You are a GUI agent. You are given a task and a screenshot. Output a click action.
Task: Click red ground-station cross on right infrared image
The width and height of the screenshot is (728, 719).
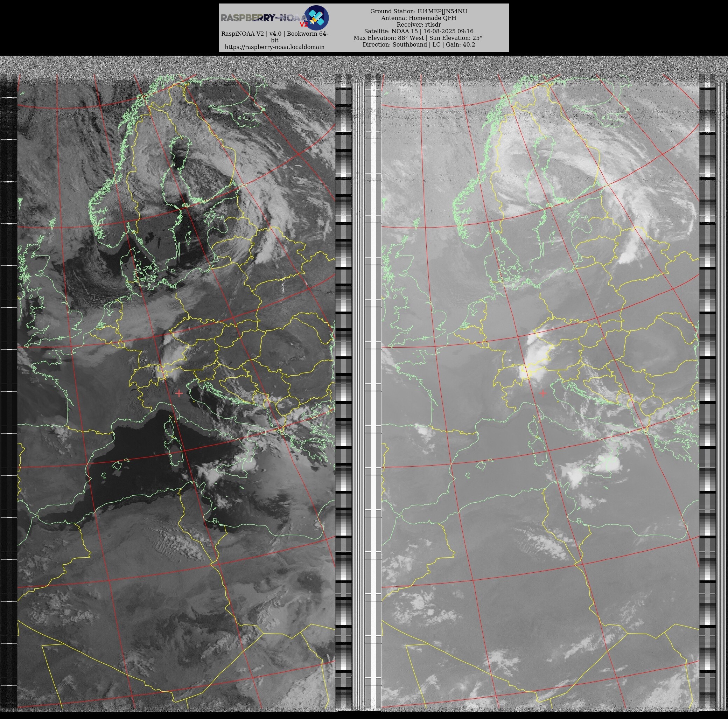(543, 393)
